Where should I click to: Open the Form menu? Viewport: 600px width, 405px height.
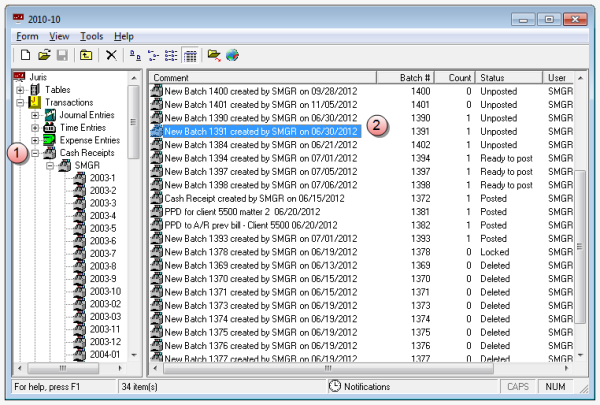click(27, 36)
